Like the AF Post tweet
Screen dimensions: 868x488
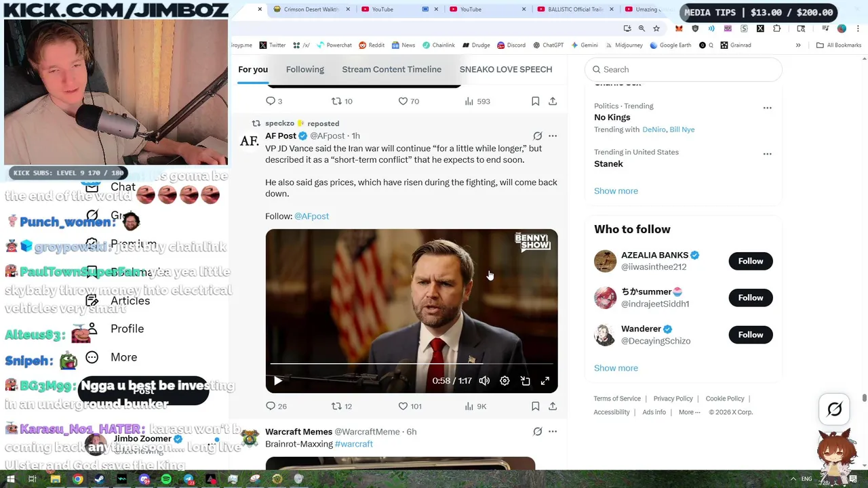point(410,406)
